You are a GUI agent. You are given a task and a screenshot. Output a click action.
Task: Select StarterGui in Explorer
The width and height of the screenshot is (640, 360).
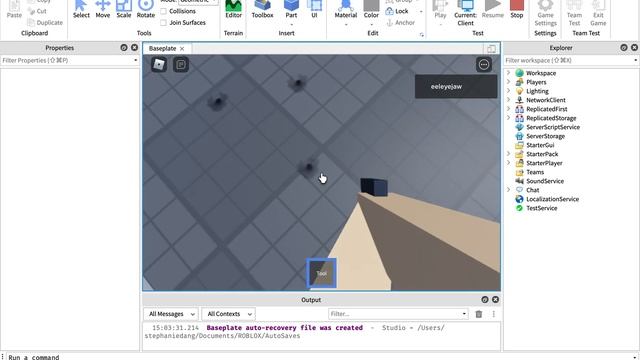click(x=540, y=145)
